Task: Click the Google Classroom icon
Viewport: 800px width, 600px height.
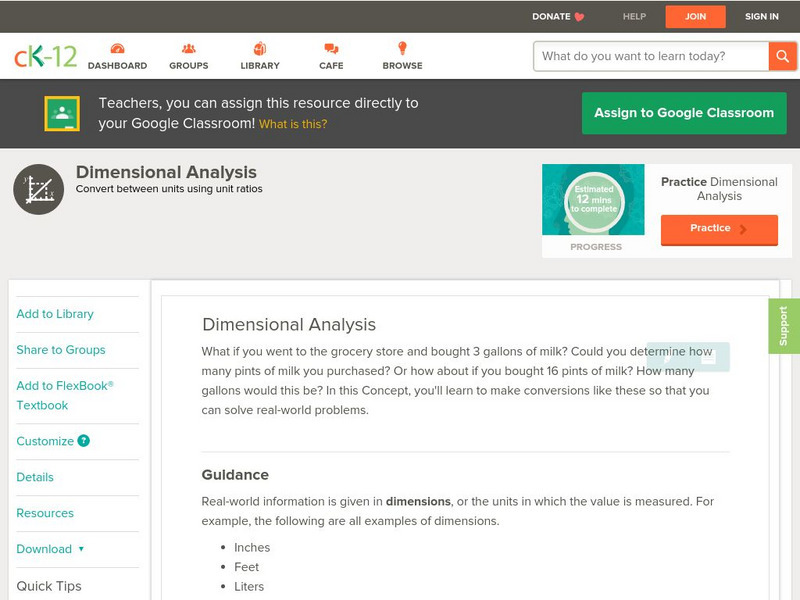Action: click(x=63, y=112)
